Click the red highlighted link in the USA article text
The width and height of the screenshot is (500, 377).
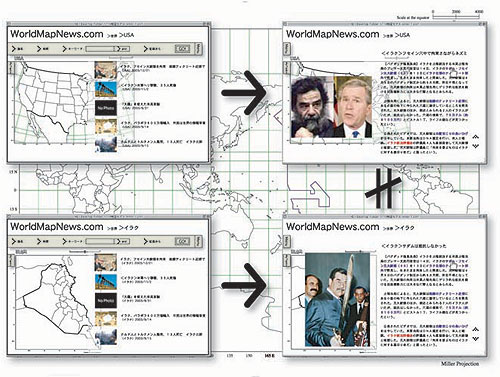[x=399, y=143]
